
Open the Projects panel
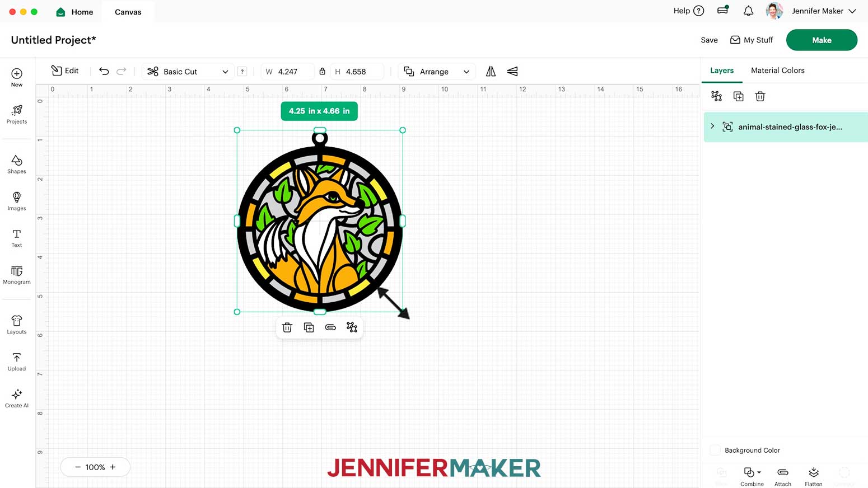point(17,114)
